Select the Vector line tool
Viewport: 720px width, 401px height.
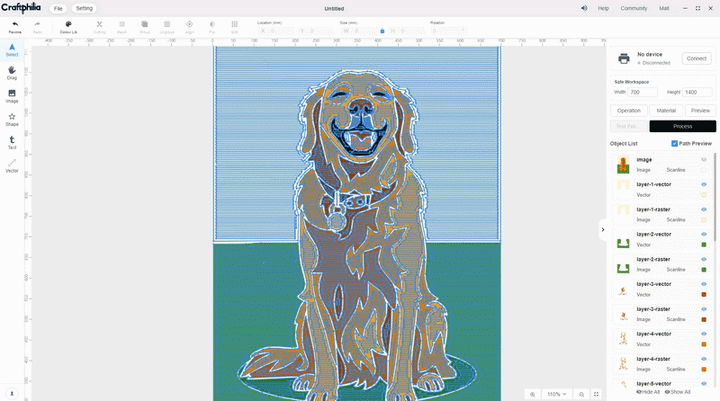click(12, 166)
